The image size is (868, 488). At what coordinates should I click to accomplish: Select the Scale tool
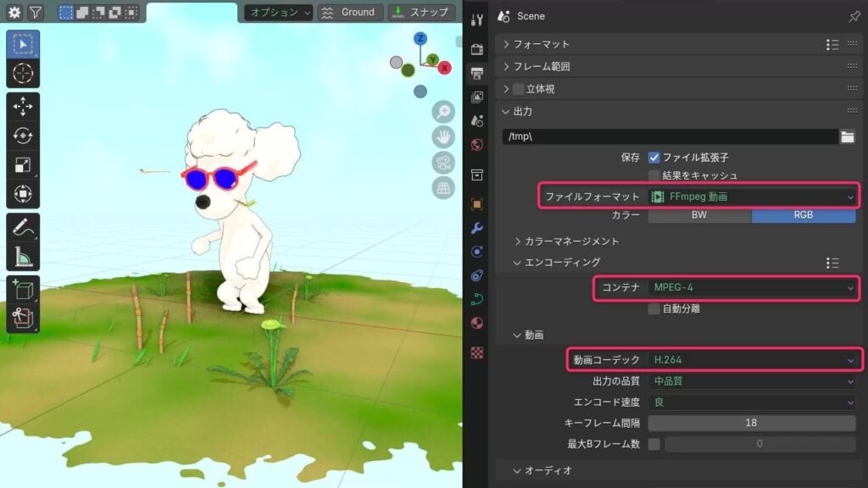tap(23, 165)
